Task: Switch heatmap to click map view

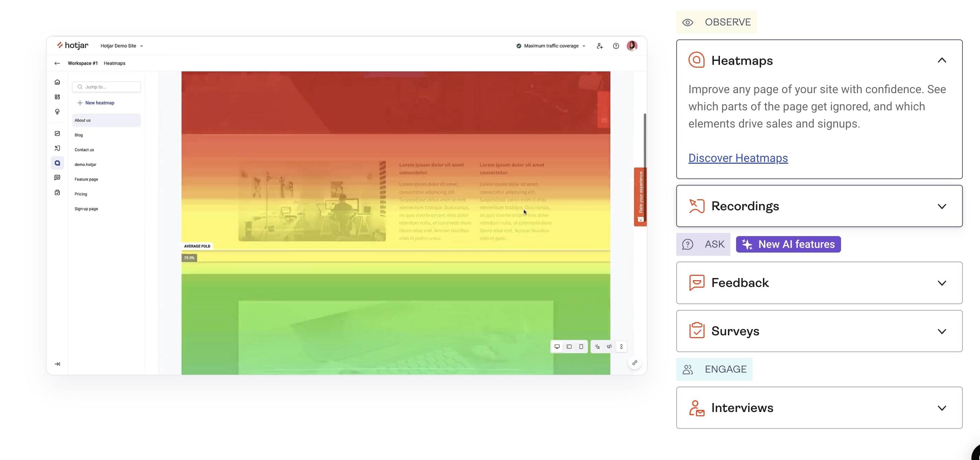Action: coord(597,347)
